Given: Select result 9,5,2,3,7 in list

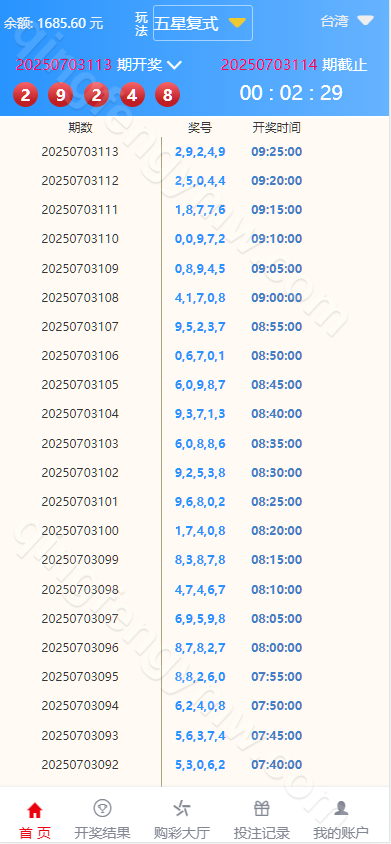Looking at the screenshot, I should (x=200, y=327).
